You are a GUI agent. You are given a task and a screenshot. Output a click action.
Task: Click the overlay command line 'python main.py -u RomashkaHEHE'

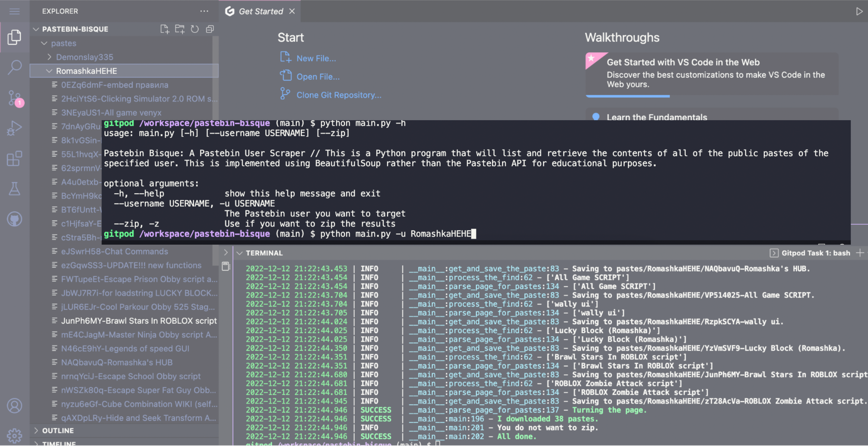coord(396,234)
